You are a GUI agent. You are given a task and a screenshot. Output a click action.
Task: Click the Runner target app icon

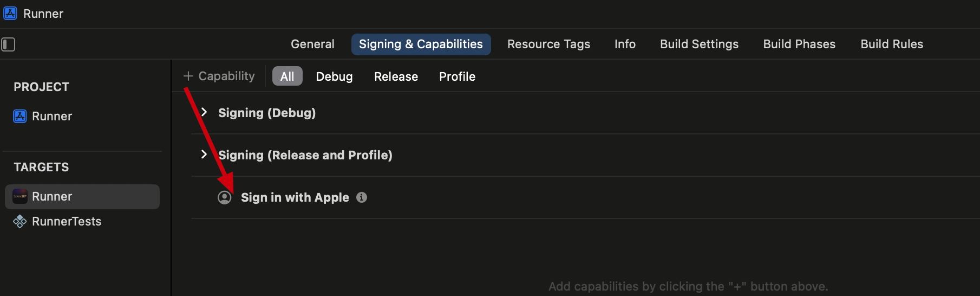tap(20, 196)
